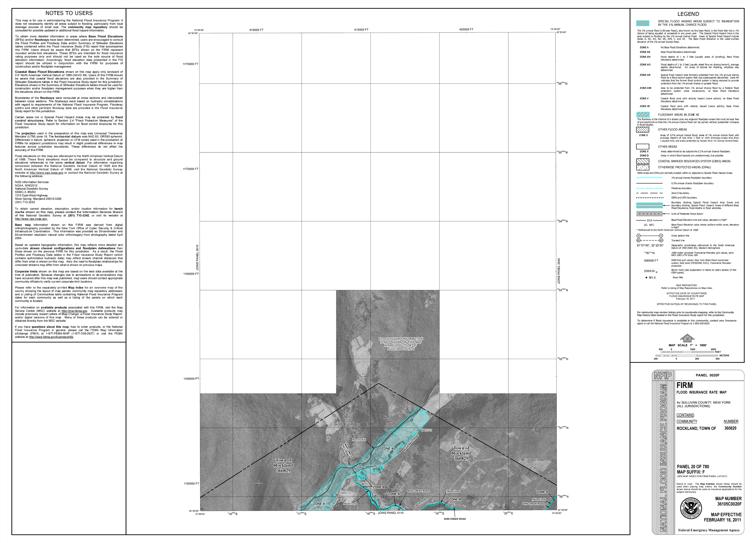The width and height of the screenshot is (756, 543).
Task: Click the ZONE D entry in the legend
Action: click(x=644, y=156)
